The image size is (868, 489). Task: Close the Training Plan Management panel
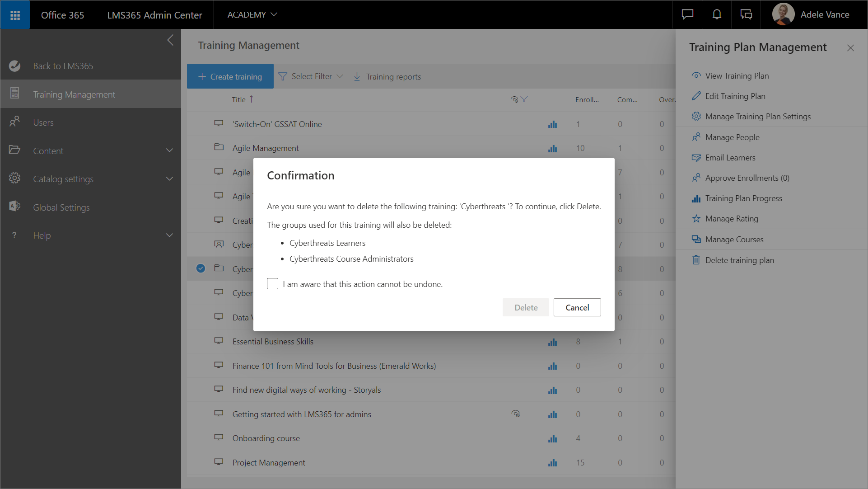click(x=850, y=48)
